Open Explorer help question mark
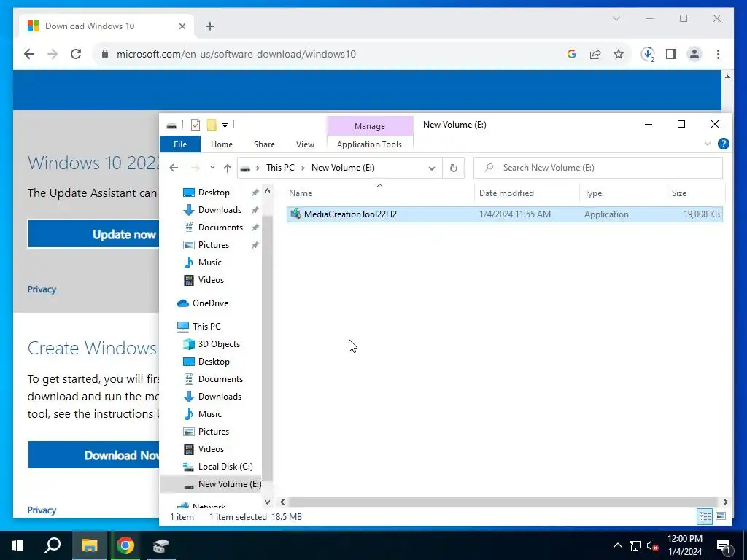The image size is (747, 560). 723,144
